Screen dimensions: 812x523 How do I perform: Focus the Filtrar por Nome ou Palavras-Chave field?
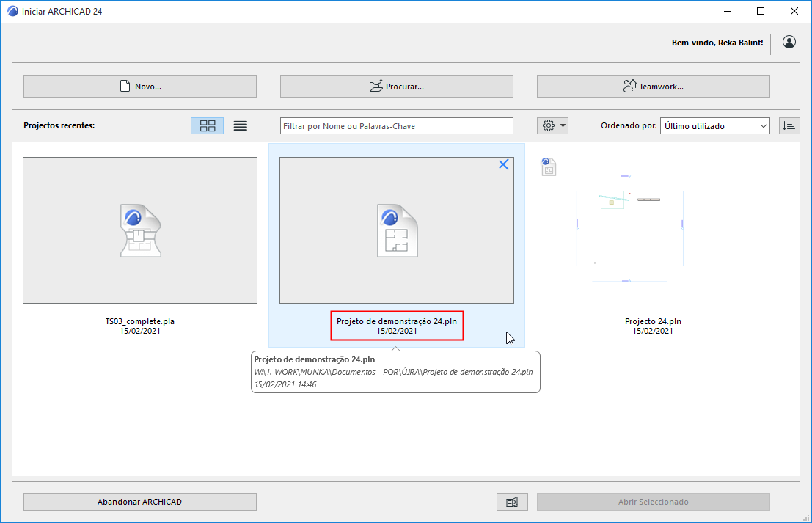[397, 126]
